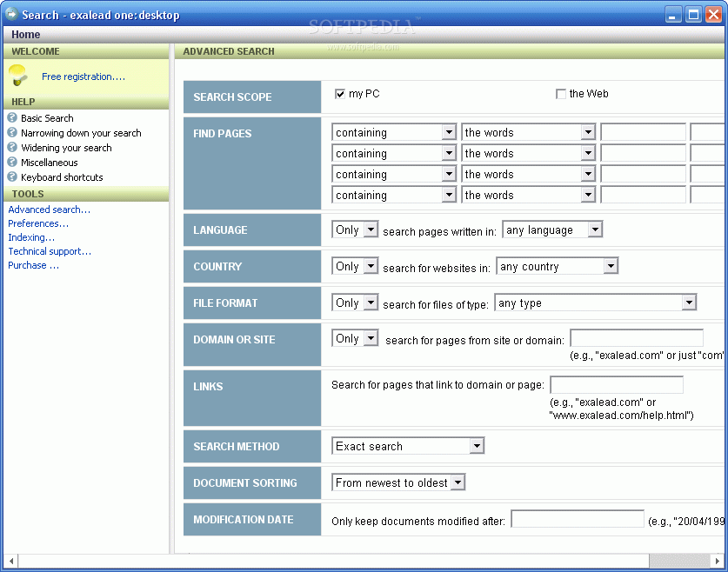Click the help icon next to Keyboard shortcuts
The image size is (728, 572).
[12, 176]
